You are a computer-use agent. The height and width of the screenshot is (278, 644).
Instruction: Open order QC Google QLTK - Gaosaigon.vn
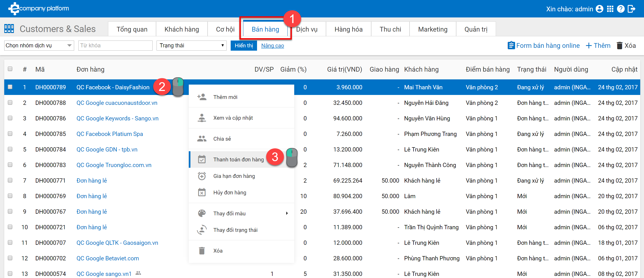click(117, 243)
